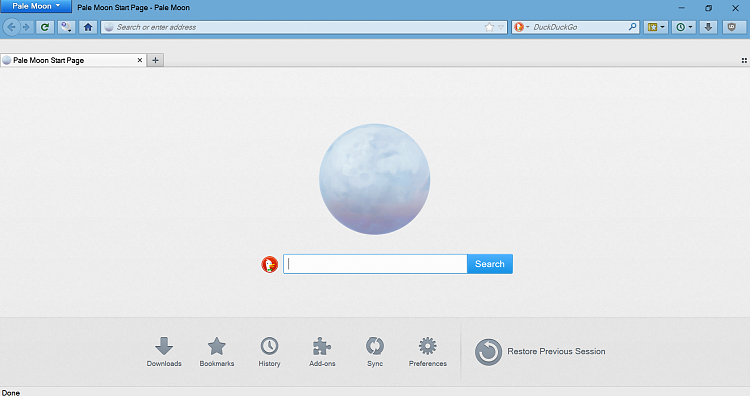750x396 pixels.
Task: Open the History clock toolbar dropdown
Action: click(684, 27)
